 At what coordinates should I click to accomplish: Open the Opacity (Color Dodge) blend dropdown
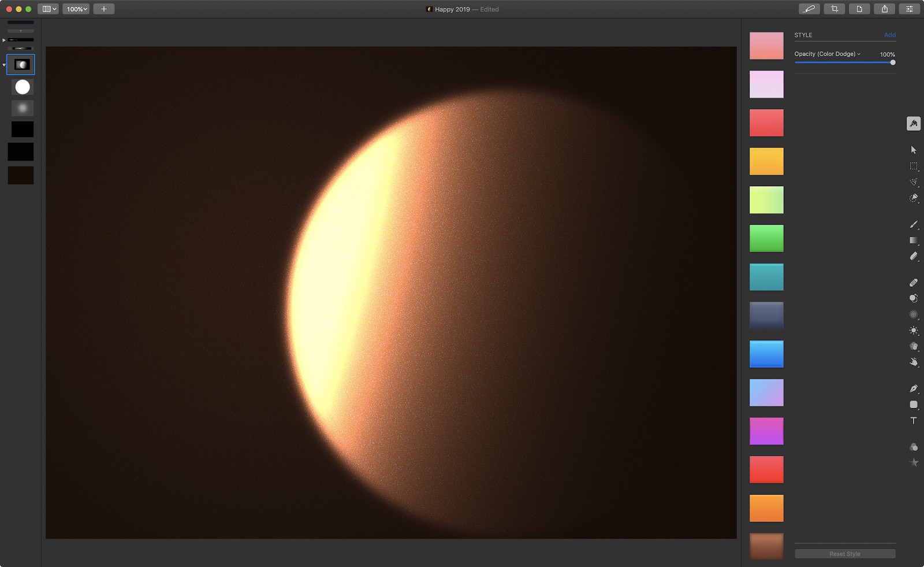pos(827,54)
